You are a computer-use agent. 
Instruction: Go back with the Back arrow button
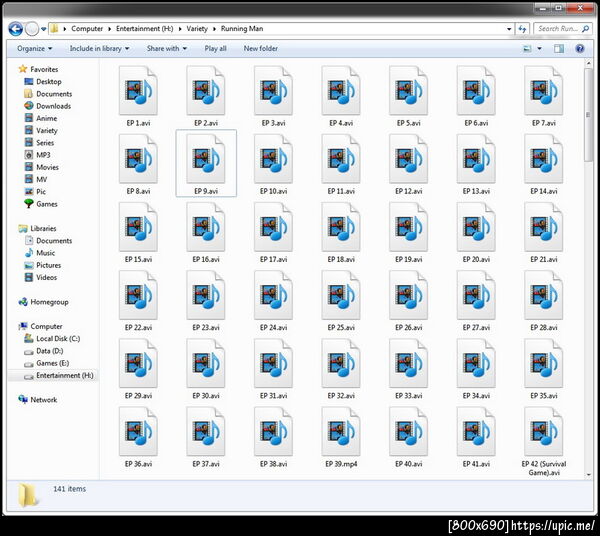point(16,29)
